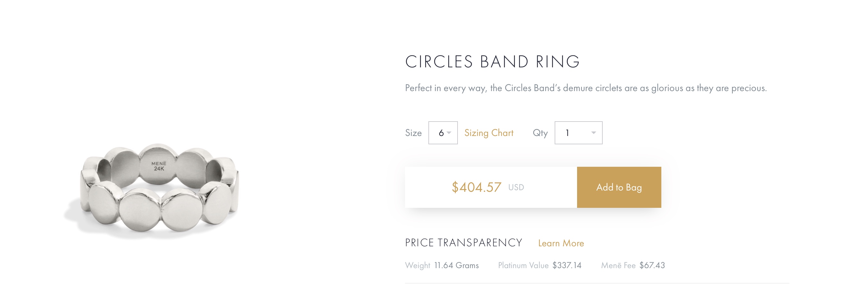
Task: Click the Qty label text
Action: click(x=540, y=133)
